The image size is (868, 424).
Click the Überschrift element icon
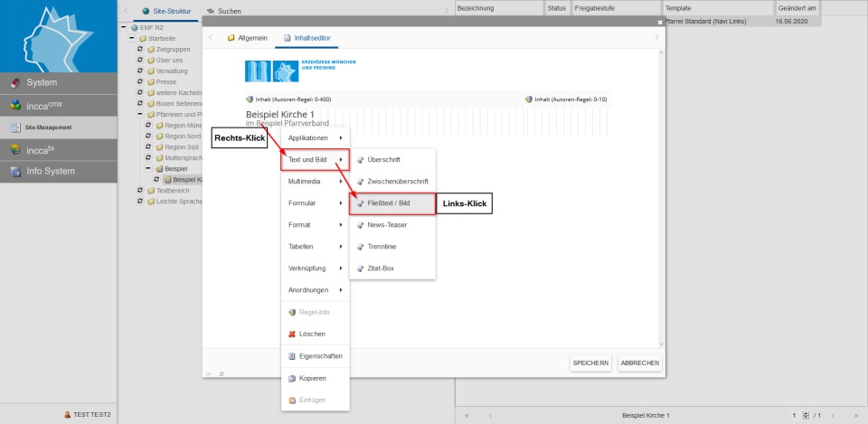click(x=360, y=160)
